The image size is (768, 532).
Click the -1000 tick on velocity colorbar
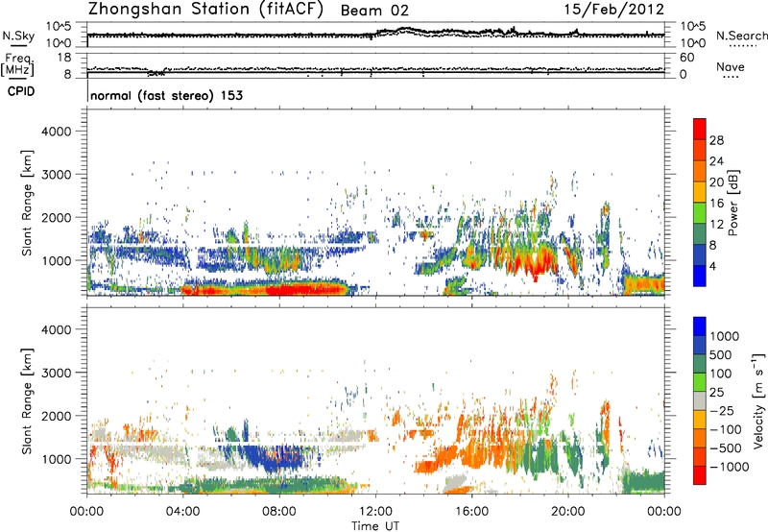pyautogui.click(x=730, y=467)
